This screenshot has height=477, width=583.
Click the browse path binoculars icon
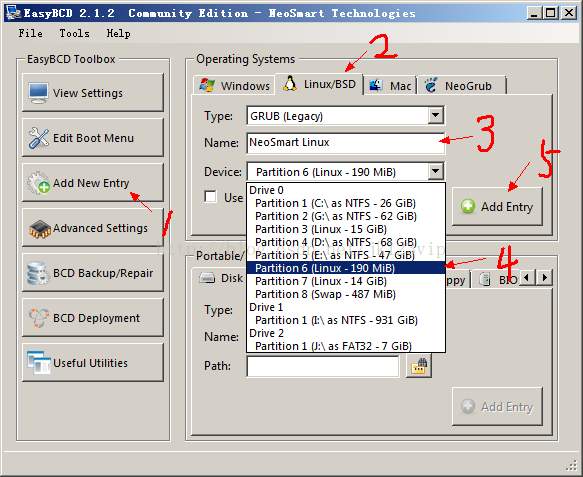[x=419, y=366]
